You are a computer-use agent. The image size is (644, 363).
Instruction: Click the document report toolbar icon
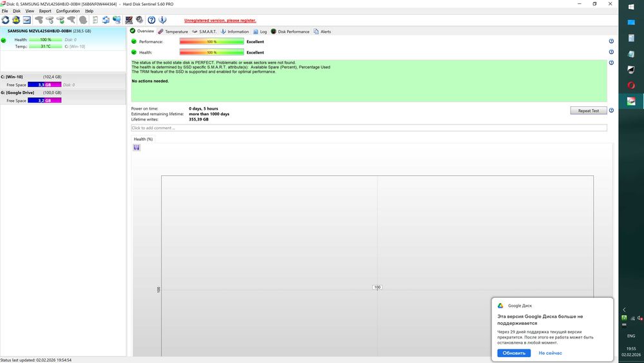point(95,20)
